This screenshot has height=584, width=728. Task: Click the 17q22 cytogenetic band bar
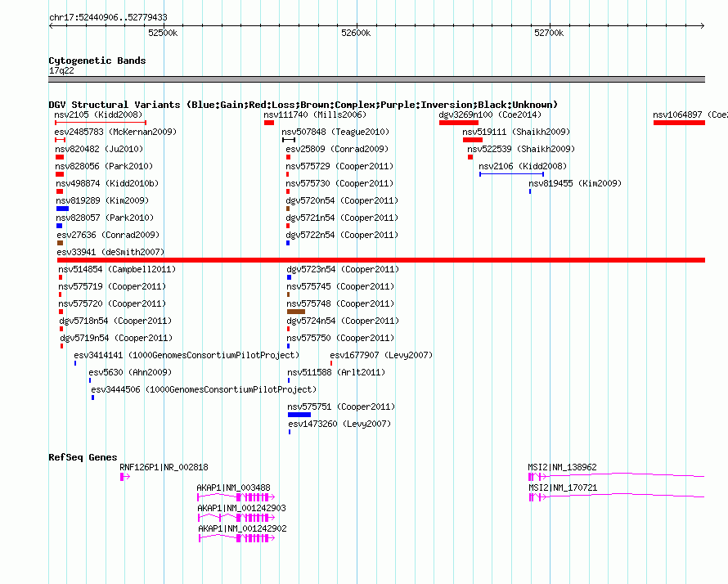click(x=376, y=79)
